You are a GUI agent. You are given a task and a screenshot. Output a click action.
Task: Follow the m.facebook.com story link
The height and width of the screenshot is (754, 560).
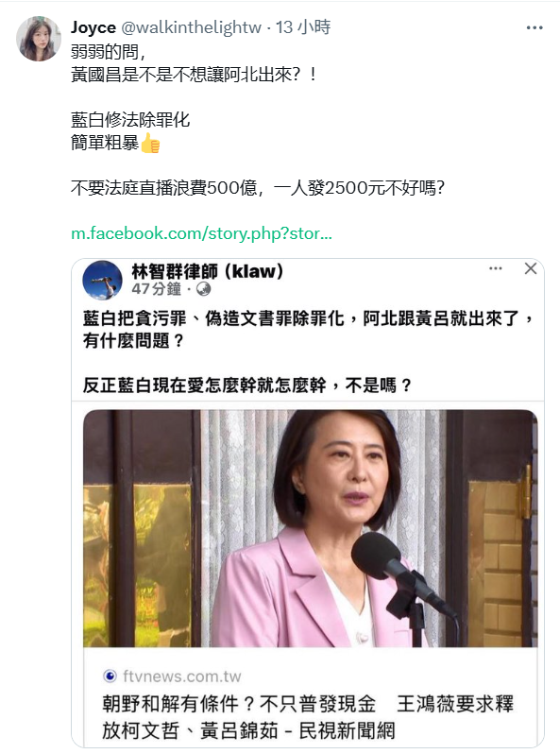coord(201,233)
